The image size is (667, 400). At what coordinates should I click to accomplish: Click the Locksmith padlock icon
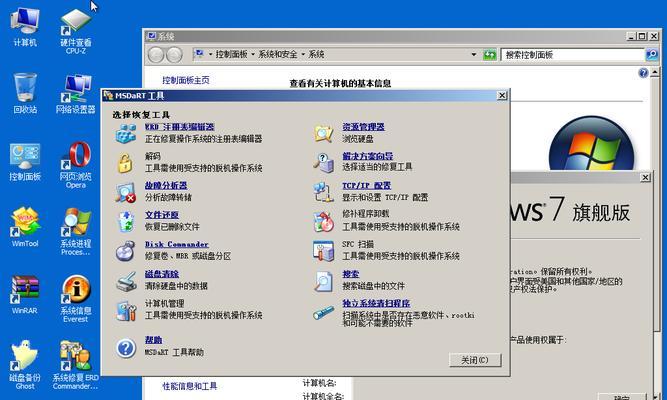(x=125, y=163)
